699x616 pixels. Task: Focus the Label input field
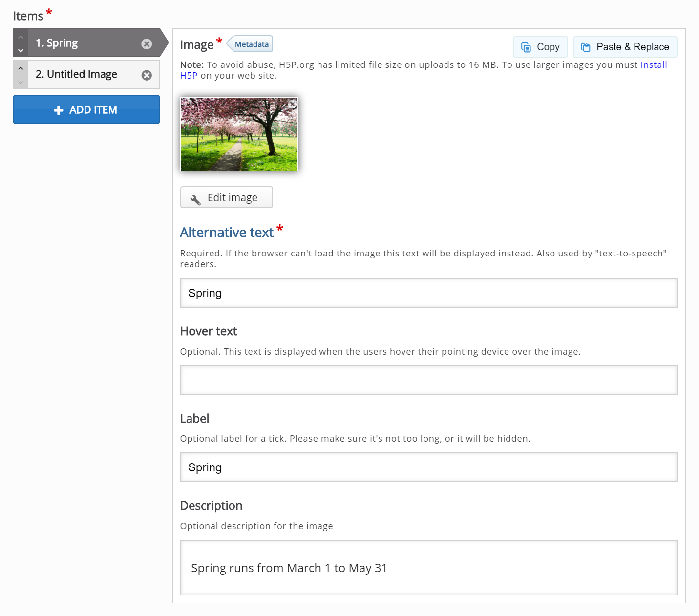[x=428, y=467]
